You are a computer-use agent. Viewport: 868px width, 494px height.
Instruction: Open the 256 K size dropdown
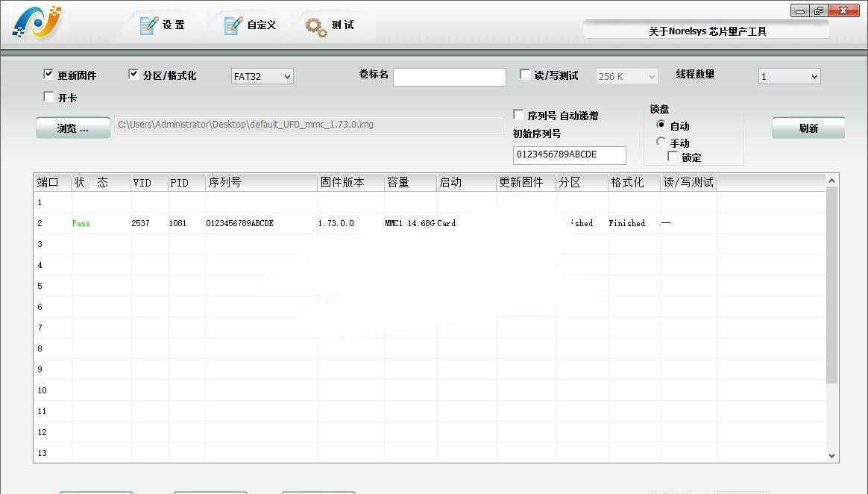[x=626, y=76]
